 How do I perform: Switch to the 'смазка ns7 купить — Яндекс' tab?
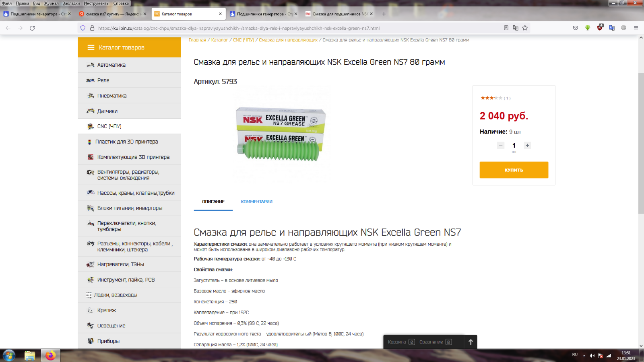tap(113, 14)
